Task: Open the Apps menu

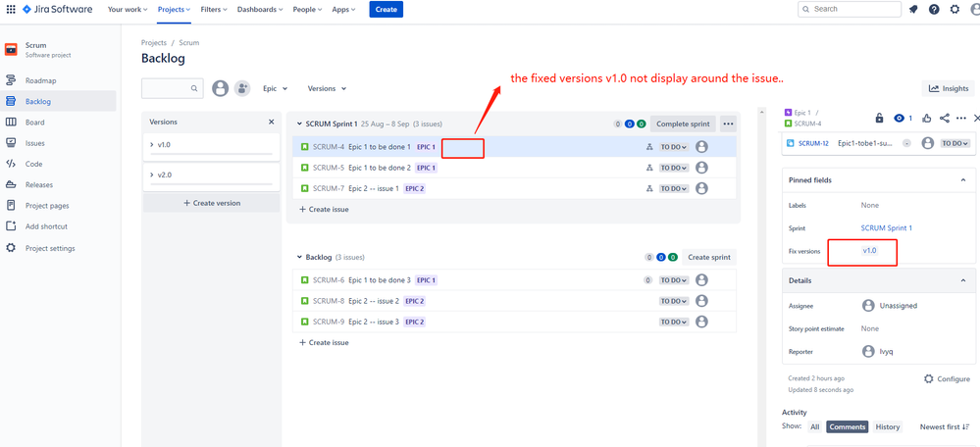Action: click(343, 10)
